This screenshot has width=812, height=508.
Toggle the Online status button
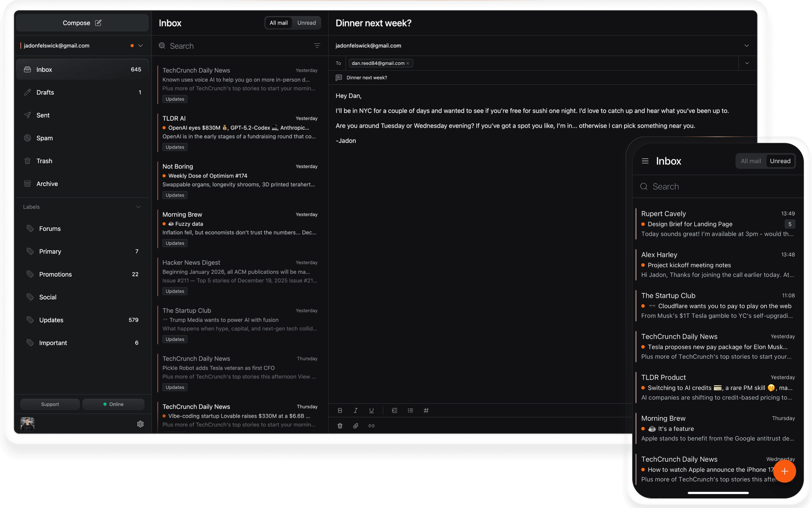(113, 404)
